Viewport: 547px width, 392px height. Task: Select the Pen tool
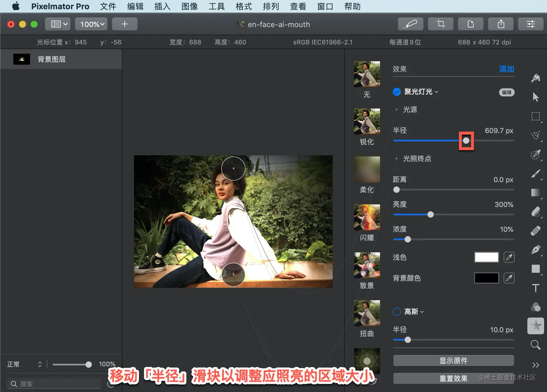tap(536, 250)
